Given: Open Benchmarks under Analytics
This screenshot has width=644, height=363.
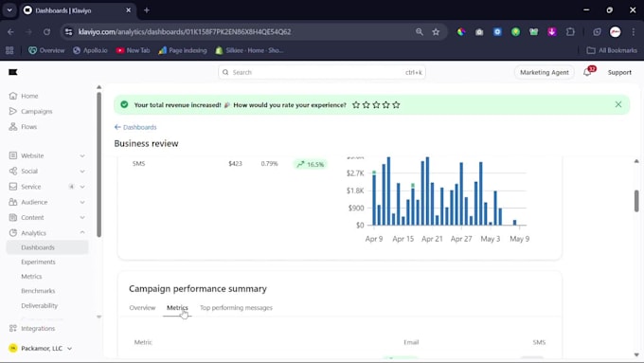Looking at the screenshot, I should click(x=38, y=291).
